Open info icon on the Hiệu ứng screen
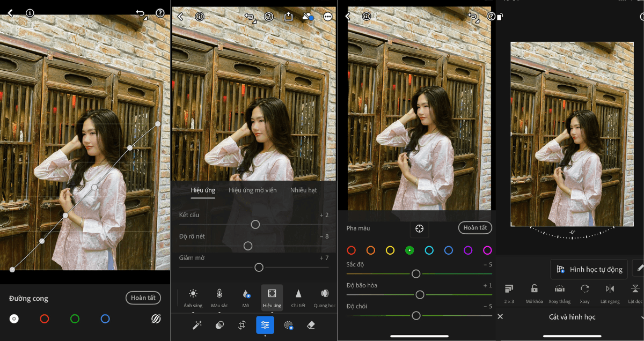 tap(200, 17)
